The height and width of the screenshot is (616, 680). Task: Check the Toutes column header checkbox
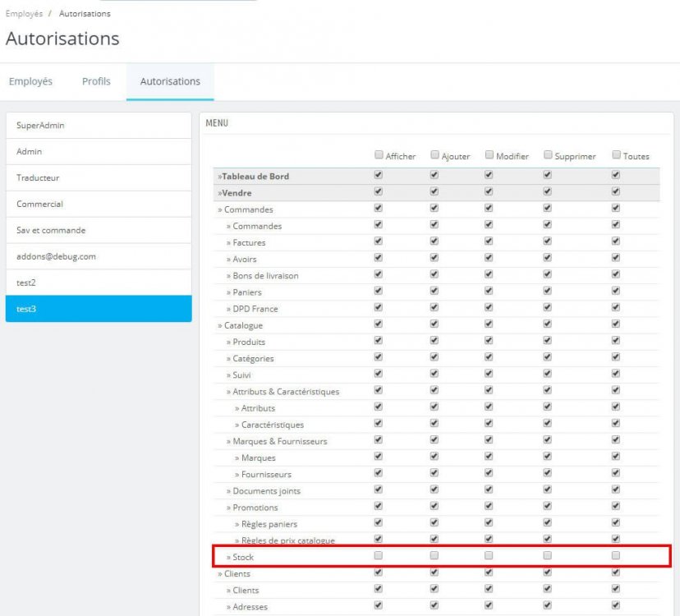pyautogui.click(x=616, y=155)
